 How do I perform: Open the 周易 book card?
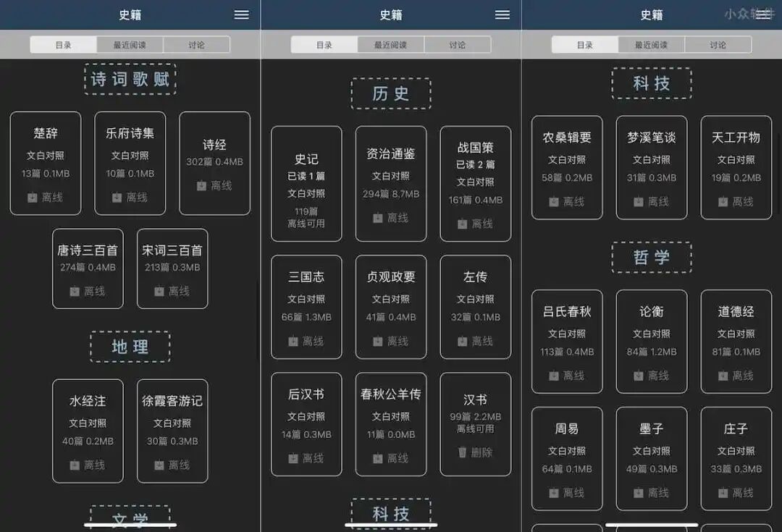click(x=567, y=457)
